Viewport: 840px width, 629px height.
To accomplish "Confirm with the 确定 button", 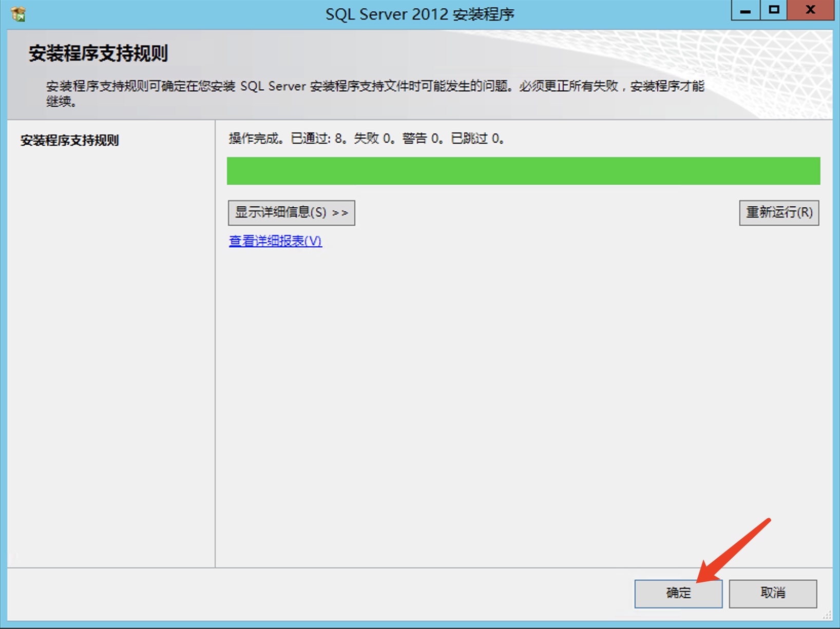I will (x=678, y=594).
